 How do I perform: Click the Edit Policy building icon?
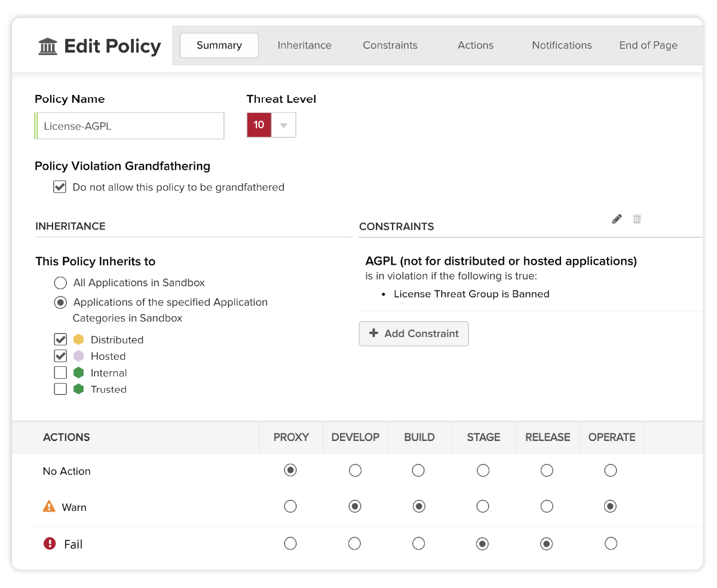(48, 46)
